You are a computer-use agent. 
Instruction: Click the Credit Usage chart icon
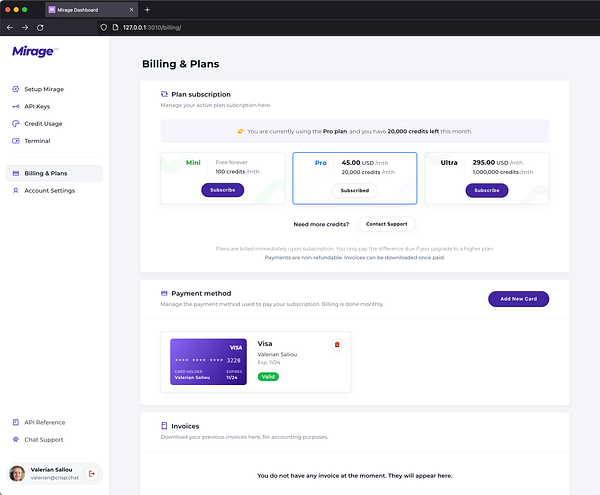(x=16, y=124)
